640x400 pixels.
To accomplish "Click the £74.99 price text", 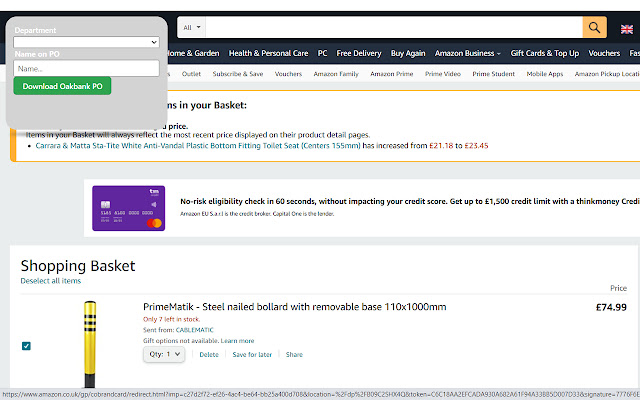I will coord(611,307).
